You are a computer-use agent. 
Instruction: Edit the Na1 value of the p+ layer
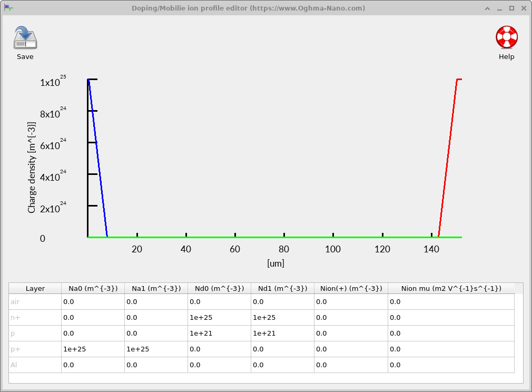click(x=155, y=349)
